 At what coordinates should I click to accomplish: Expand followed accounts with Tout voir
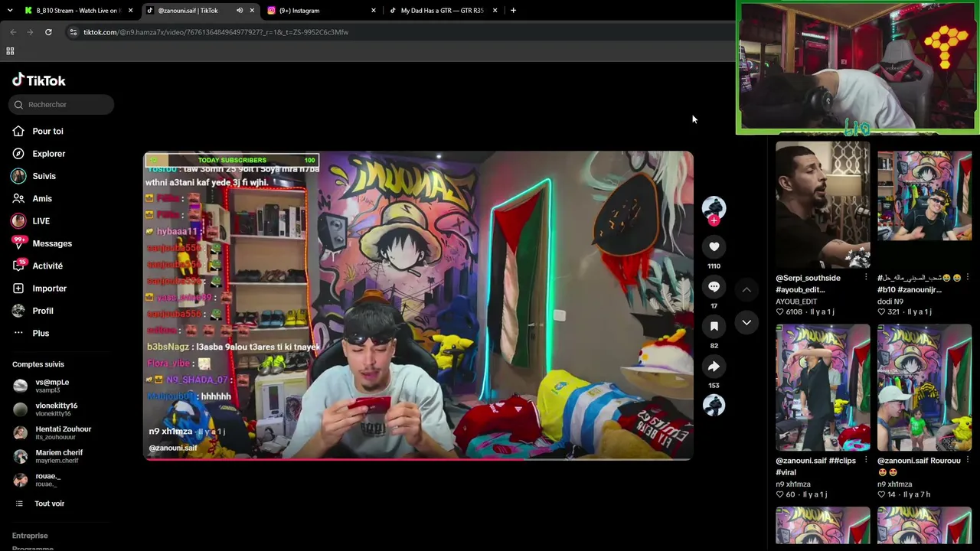click(49, 504)
